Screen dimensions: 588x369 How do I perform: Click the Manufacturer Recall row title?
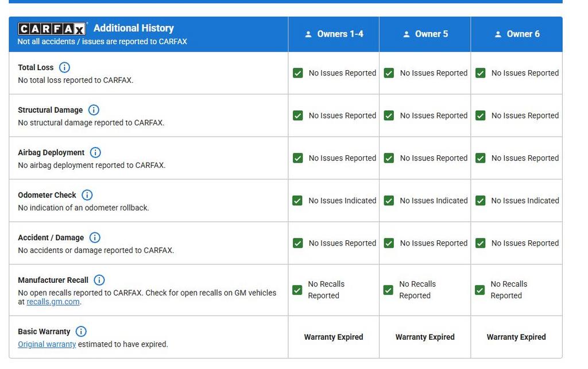(53, 280)
